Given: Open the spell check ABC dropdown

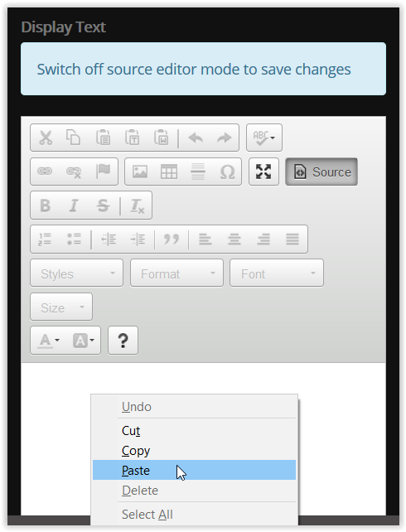Looking at the screenshot, I should [x=263, y=138].
